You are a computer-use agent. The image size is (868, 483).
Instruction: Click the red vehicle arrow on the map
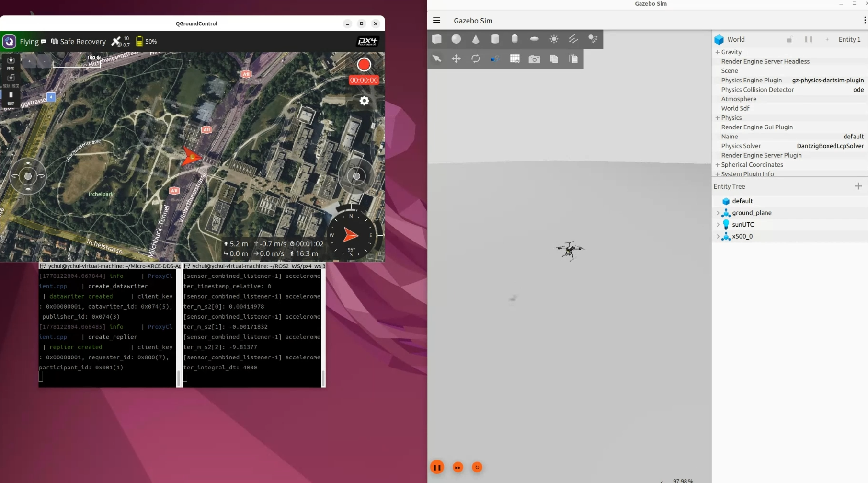(x=191, y=157)
